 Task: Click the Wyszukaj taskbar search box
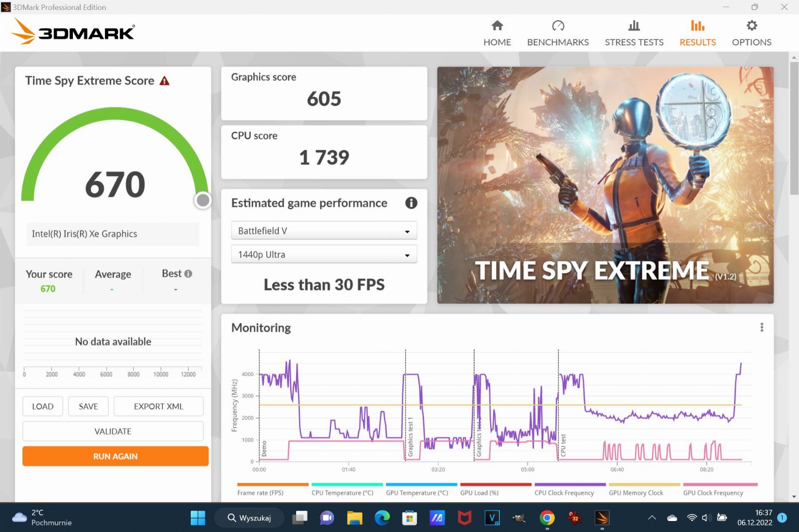pos(249,518)
